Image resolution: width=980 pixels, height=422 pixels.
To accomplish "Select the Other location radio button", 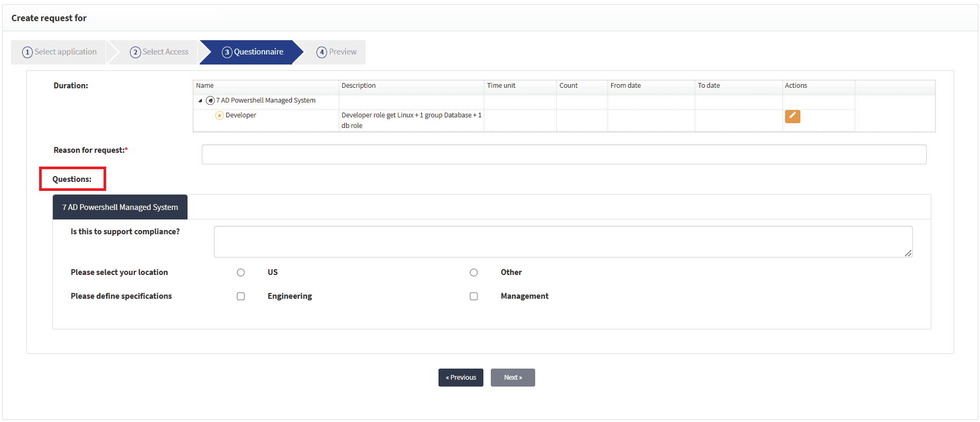I will (474, 272).
